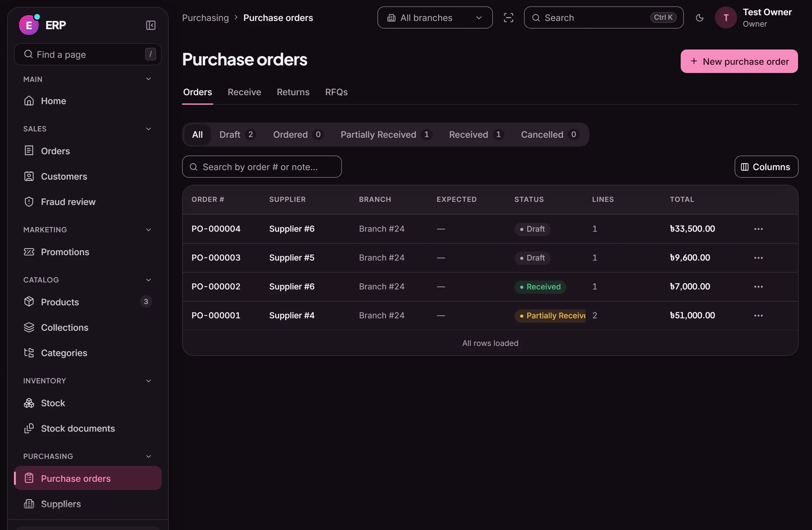Screen dimensions: 812x530
Task: Open row actions for PO-000001
Action: [758, 316]
